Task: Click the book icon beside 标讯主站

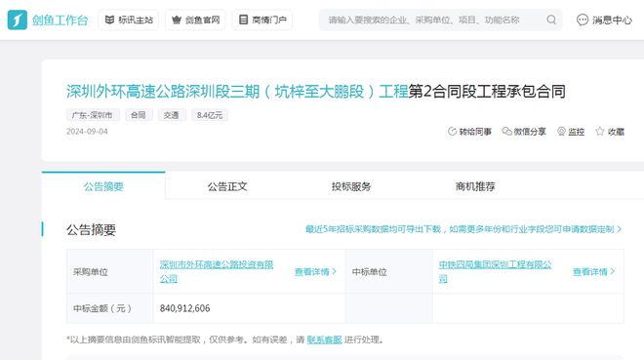Action: point(109,20)
